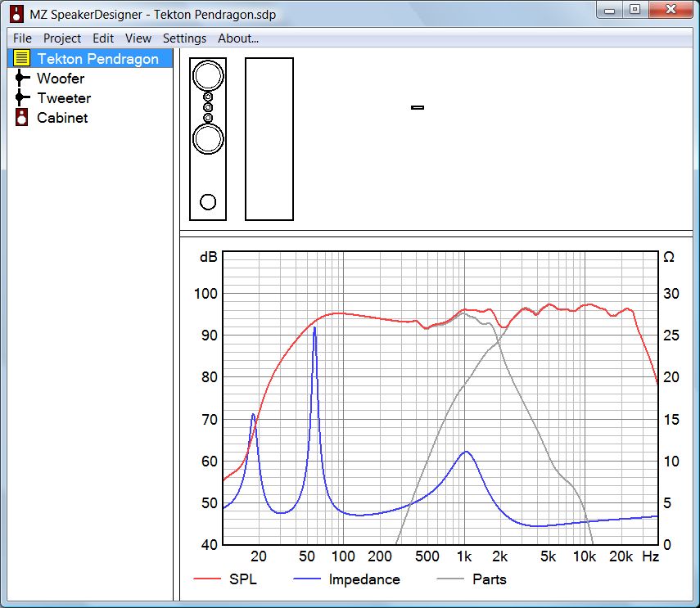
Task: Open the Project menu
Action: point(62,38)
